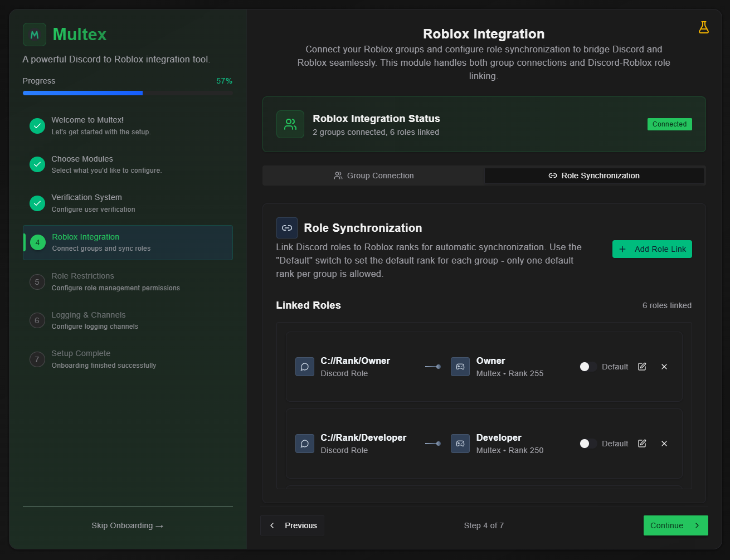Click the '57%' progress value
The height and width of the screenshot is (560, 730).
point(224,81)
